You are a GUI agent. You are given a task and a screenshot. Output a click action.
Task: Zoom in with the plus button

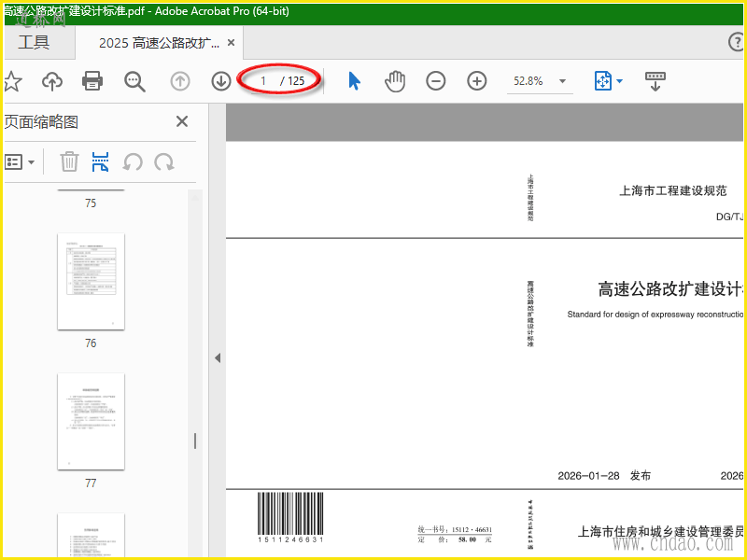[x=477, y=81]
